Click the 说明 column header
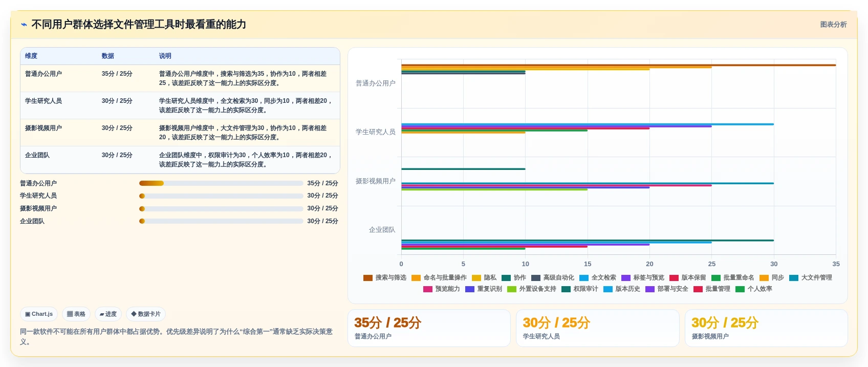The image size is (868, 367). pyautogui.click(x=165, y=56)
